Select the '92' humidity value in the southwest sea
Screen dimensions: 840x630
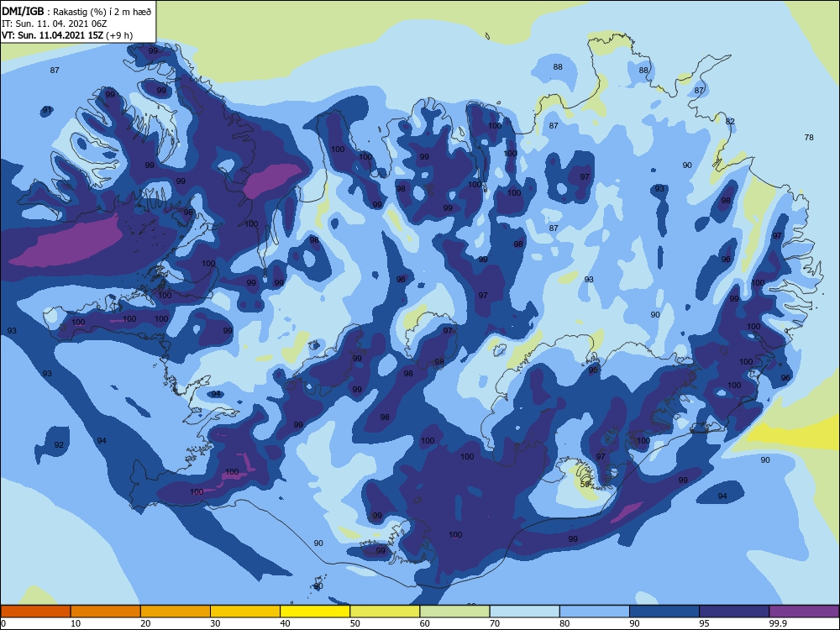(x=59, y=445)
